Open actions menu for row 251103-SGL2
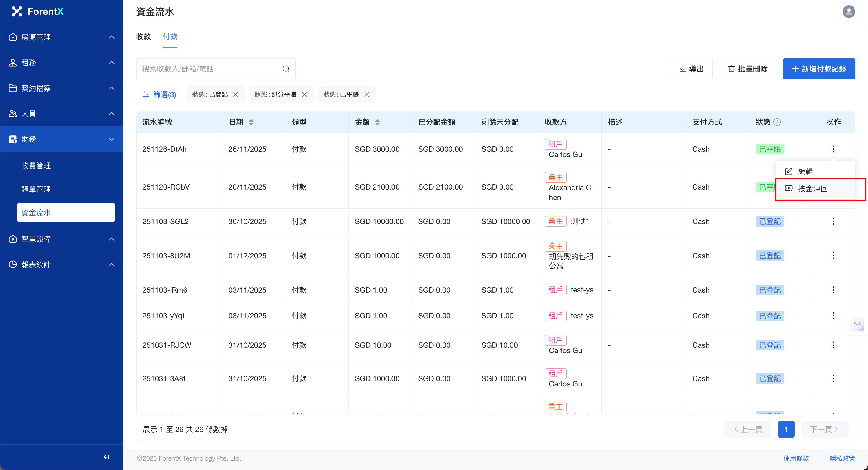Image resolution: width=868 pixels, height=470 pixels. 833,221
